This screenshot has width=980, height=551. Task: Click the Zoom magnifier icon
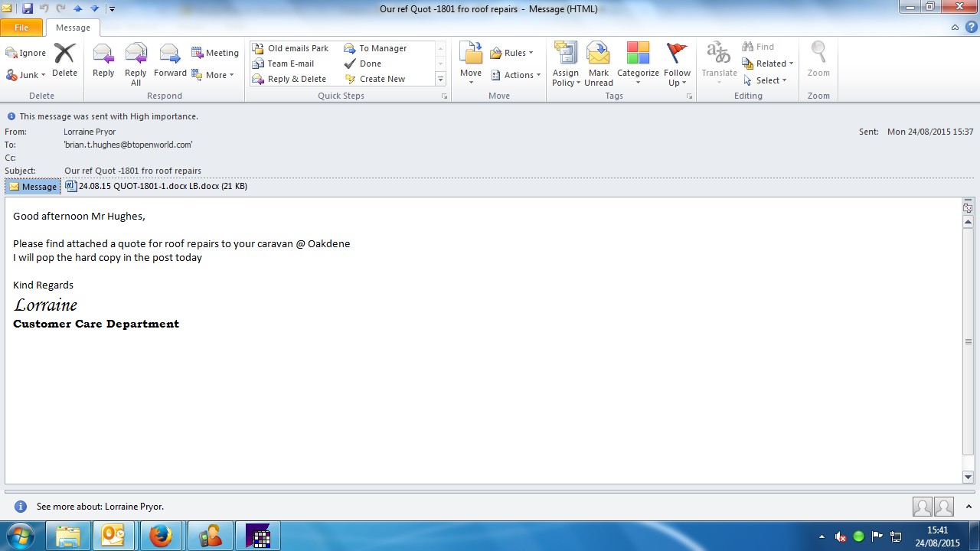point(818,61)
